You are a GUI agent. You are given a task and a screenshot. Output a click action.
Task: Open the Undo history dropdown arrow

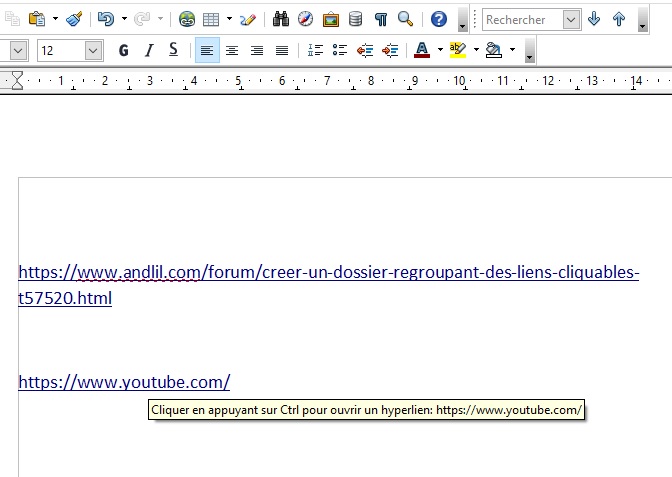click(x=124, y=19)
